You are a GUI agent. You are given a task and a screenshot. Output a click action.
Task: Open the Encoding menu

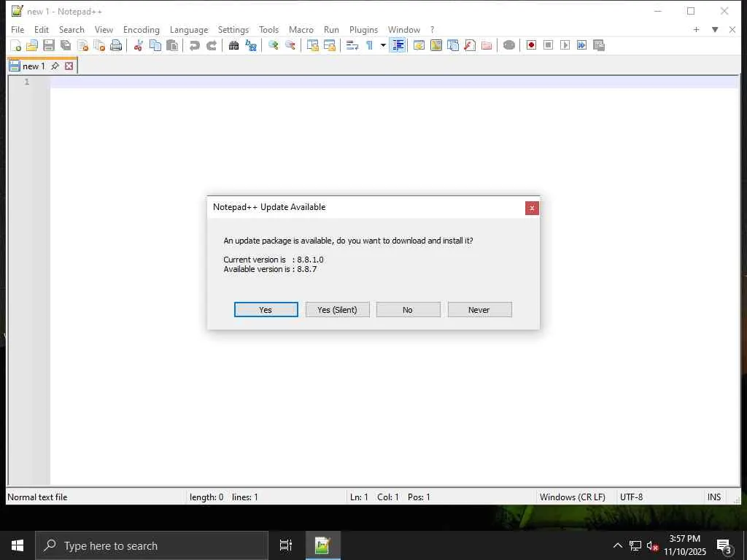point(141,29)
